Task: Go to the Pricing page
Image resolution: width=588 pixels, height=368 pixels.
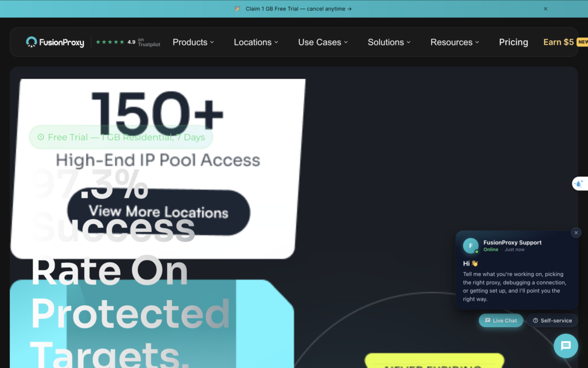Action: (513, 42)
